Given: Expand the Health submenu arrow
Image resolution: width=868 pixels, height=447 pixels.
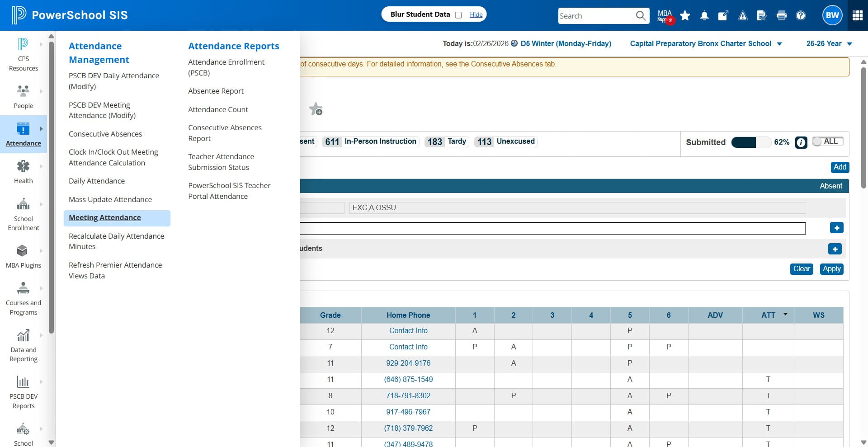Looking at the screenshot, I should [x=41, y=166].
